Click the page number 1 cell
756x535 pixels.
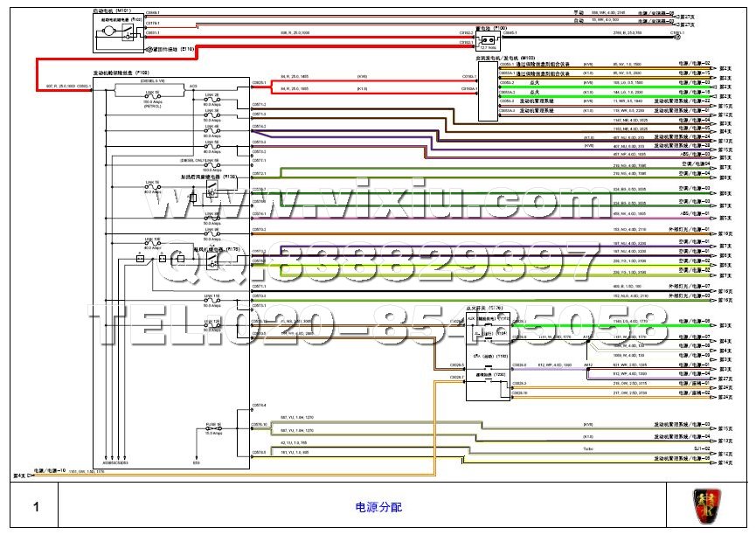(36, 506)
